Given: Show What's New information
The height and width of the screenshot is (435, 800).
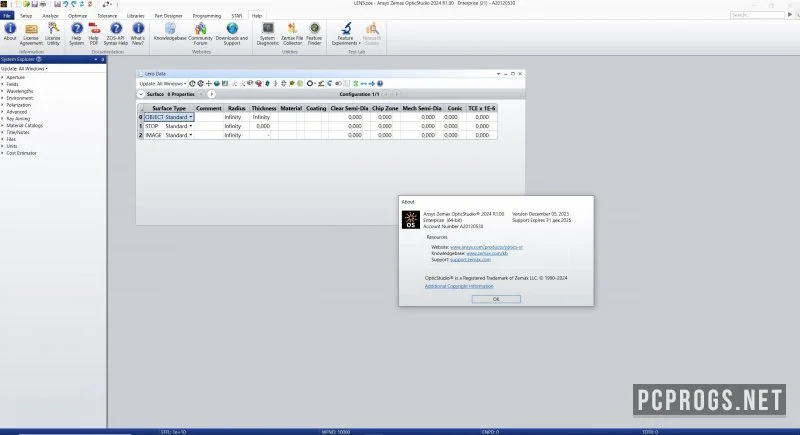Looking at the screenshot, I should point(138,34).
